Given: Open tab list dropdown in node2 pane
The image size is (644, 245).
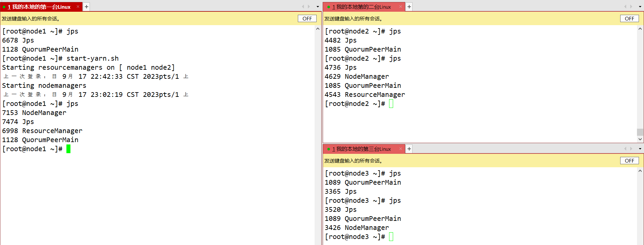Looking at the screenshot, I should [640, 7].
